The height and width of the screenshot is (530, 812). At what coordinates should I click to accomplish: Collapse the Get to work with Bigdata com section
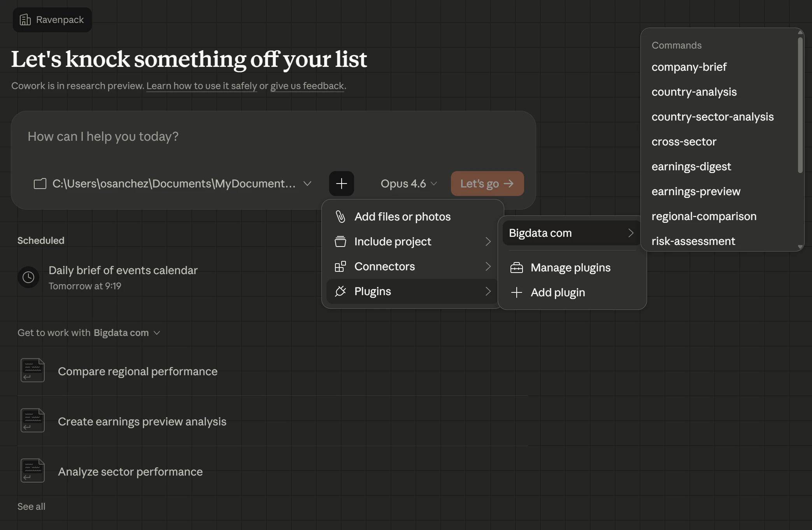point(157,333)
